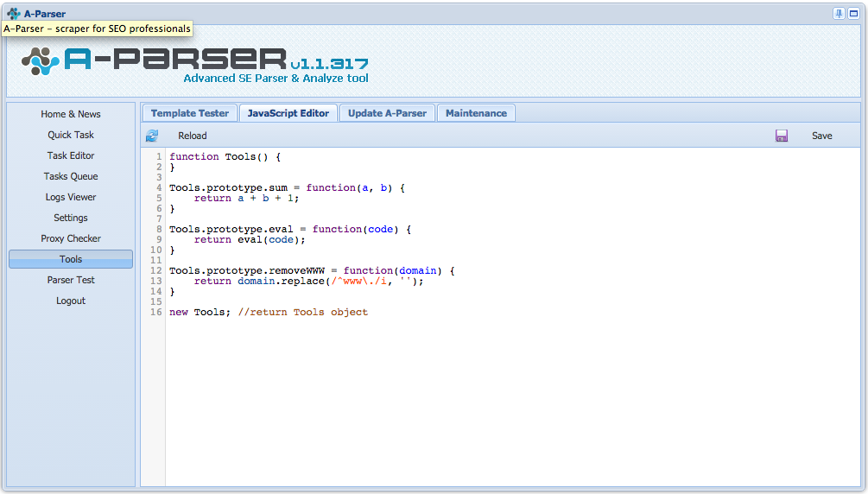
Task: Click line 'Tools.prototype.sum = function(a, b) {'
Action: point(287,187)
